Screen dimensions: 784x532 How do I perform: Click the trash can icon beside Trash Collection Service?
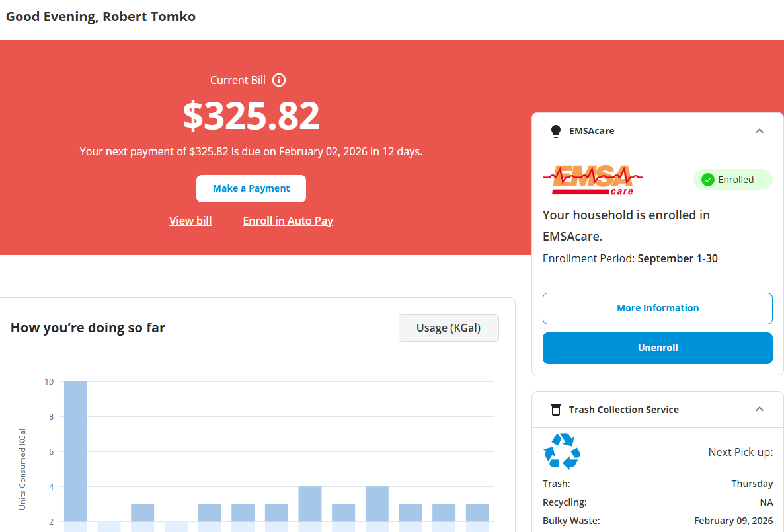[556, 410]
